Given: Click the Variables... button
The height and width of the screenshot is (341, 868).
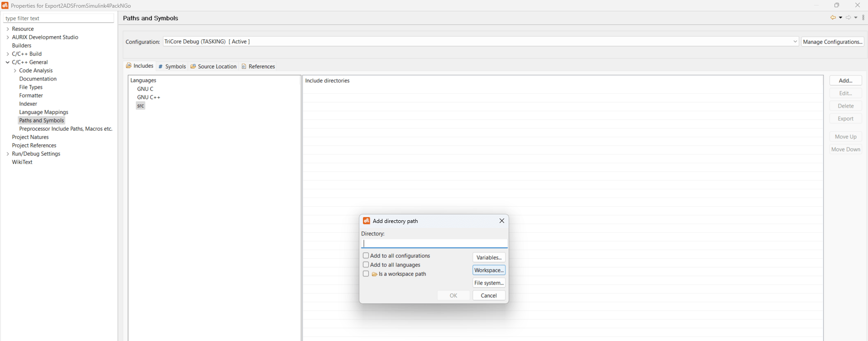Looking at the screenshot, I should pos(489,257).
